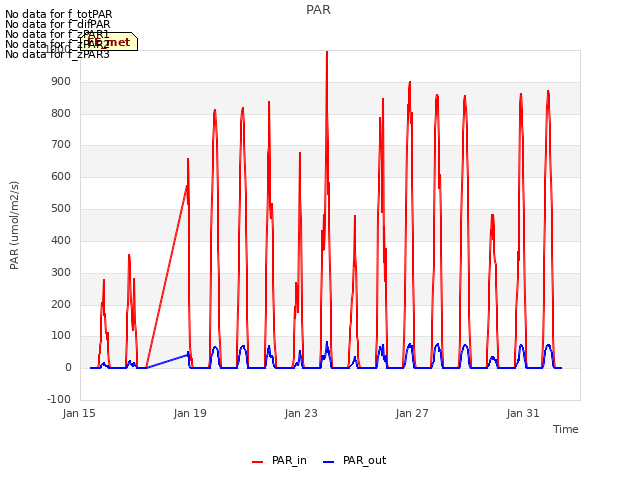Click 'No data for f_difPAR' message

[58, 24]
